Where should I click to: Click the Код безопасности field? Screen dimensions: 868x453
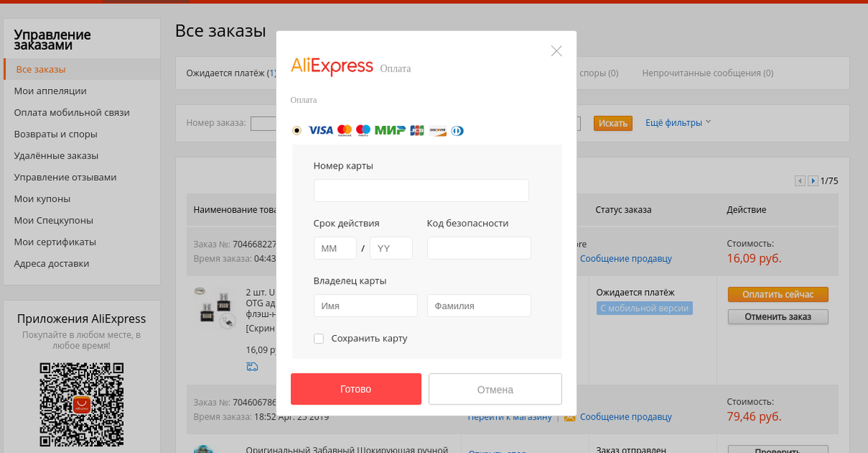point(479,248)
